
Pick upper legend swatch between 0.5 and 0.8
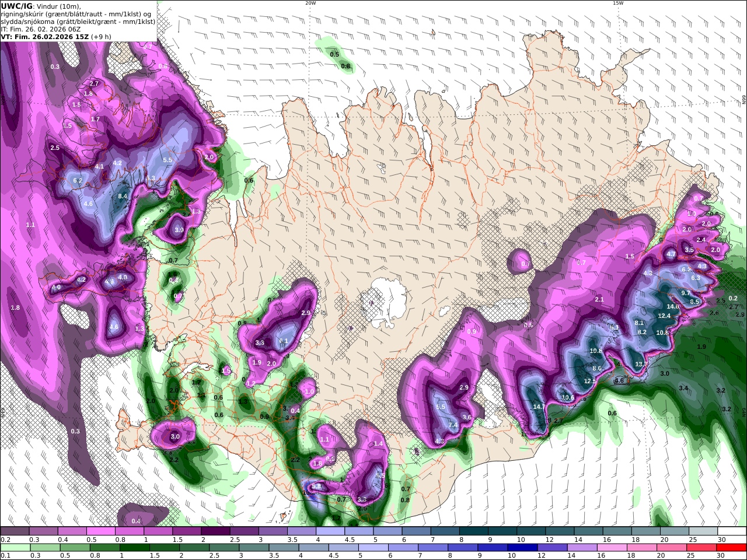click(100, 531)
